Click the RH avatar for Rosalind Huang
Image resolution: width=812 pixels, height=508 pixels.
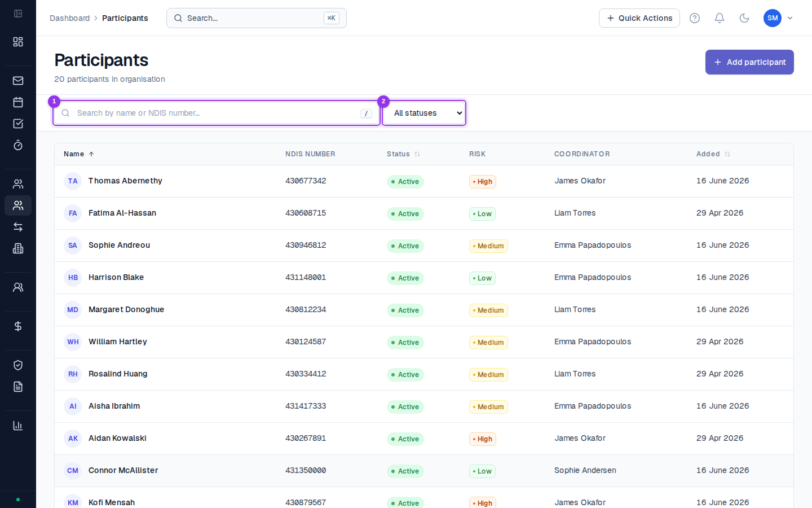pos(73,374)
